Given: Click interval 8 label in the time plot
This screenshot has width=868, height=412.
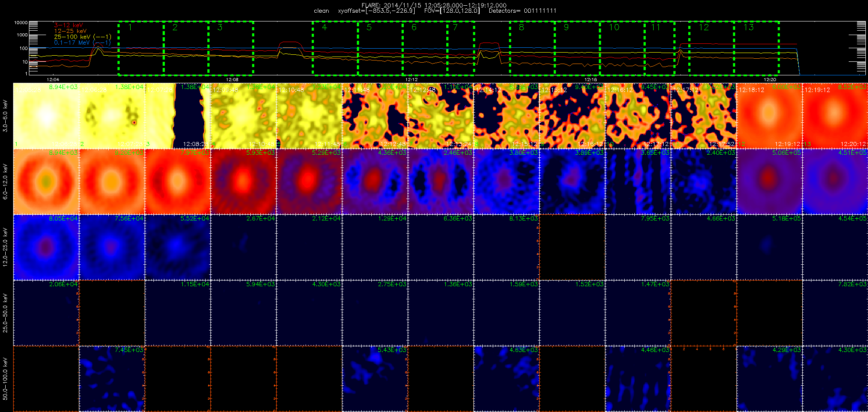Looking at the screenshot, I should pos(521,27).
